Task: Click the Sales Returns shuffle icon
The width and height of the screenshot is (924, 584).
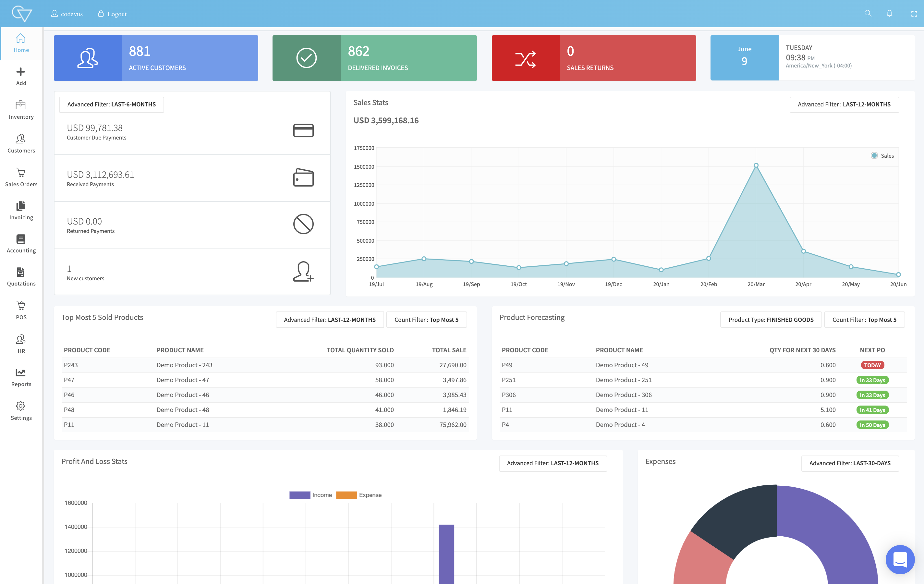Action: [x=525, y=59]
